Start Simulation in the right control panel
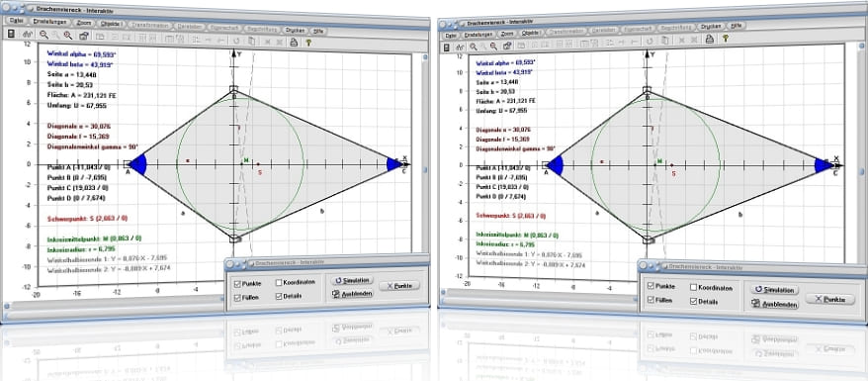Screen dimensions: 868x381 [x=774, y=290]
